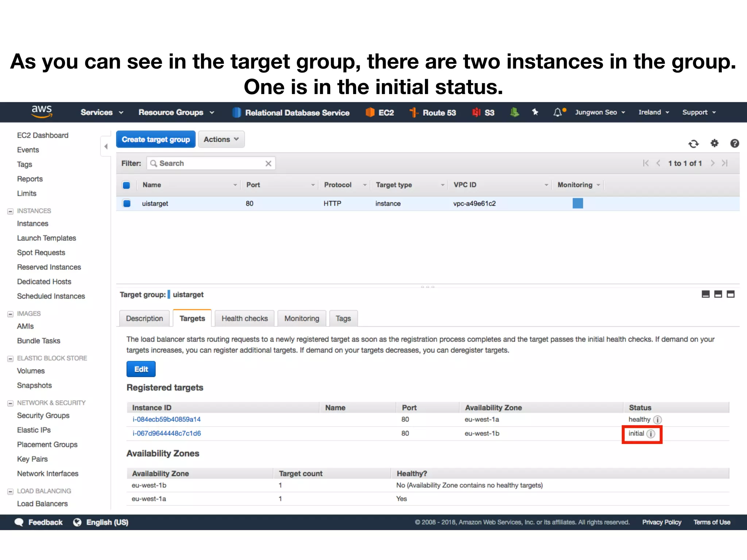
Task: Go to first page of results
Action: pyautogui.click(x=646, y=163)
